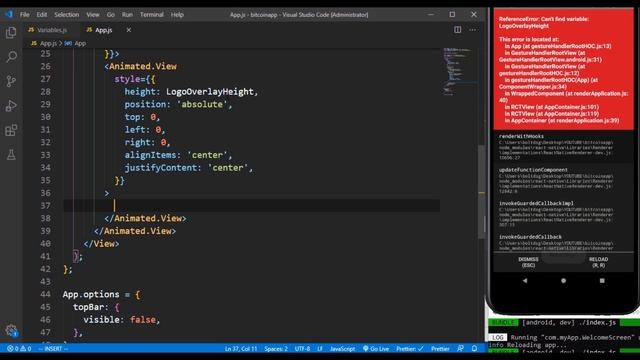Change language mode from JavaScript
This screenshot has height=360, width=640.
click(342, 349)
